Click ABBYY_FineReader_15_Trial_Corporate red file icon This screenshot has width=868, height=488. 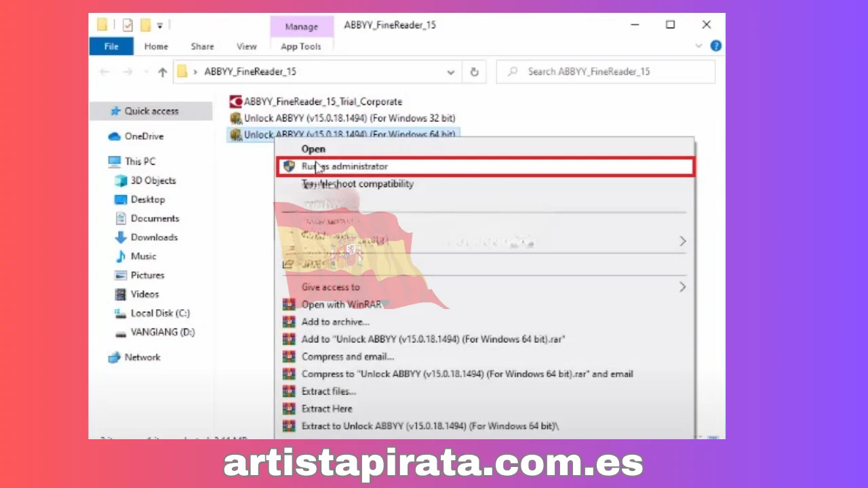tap(236, 102)
